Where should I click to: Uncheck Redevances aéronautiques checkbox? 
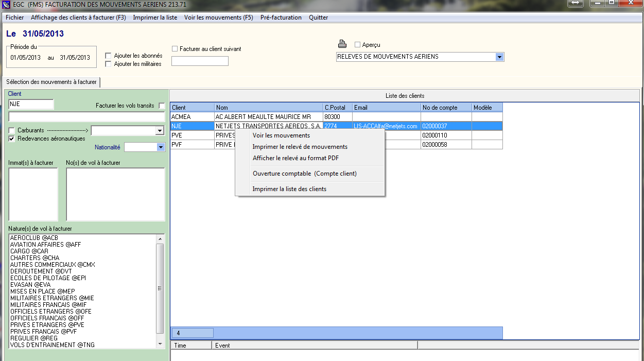12,139
